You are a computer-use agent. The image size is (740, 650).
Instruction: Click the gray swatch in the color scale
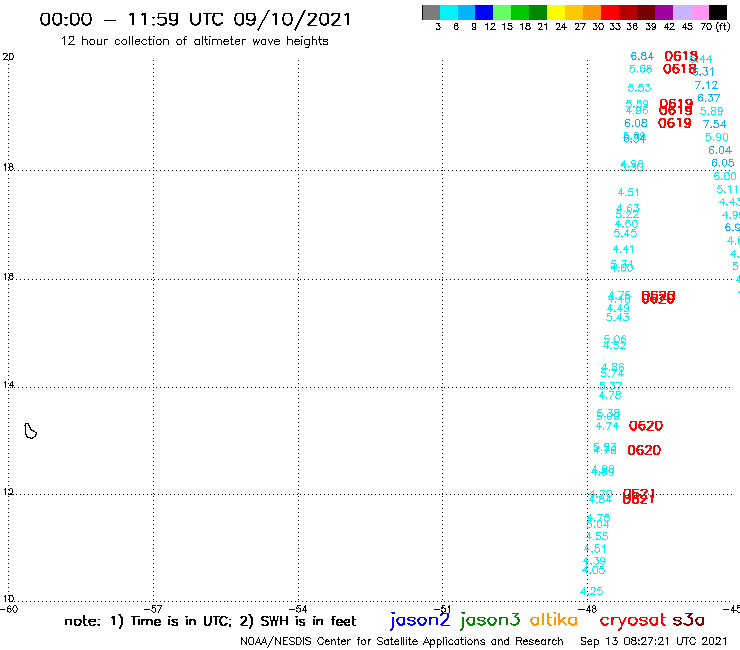pos(431,12)
